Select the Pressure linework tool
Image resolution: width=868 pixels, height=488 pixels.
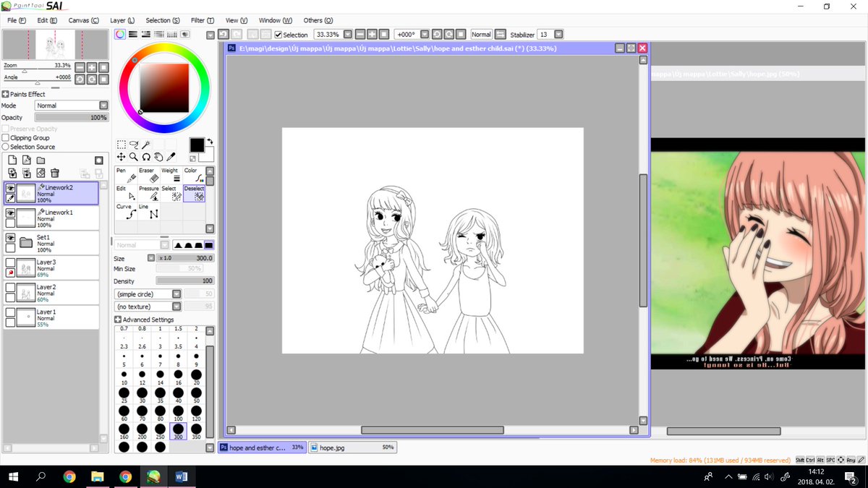(x=148, y=193)
